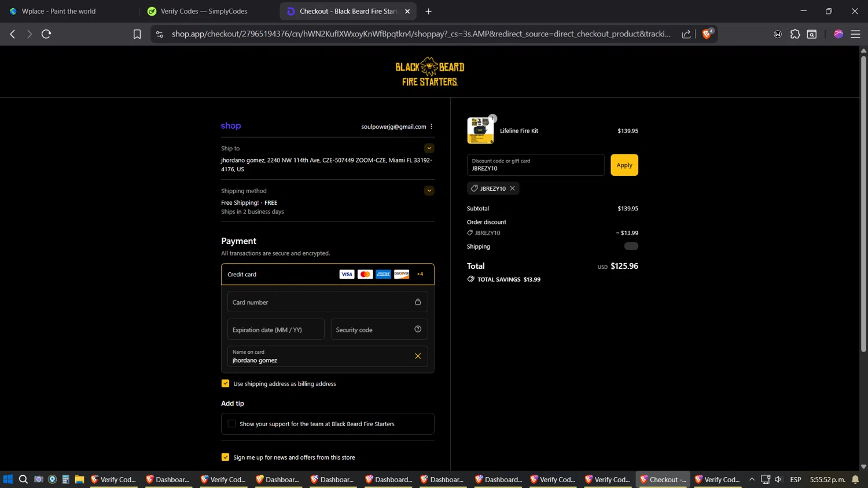The image size is (868, 488).
Task: Expand the Shipping method section
Action: [429, 190]
